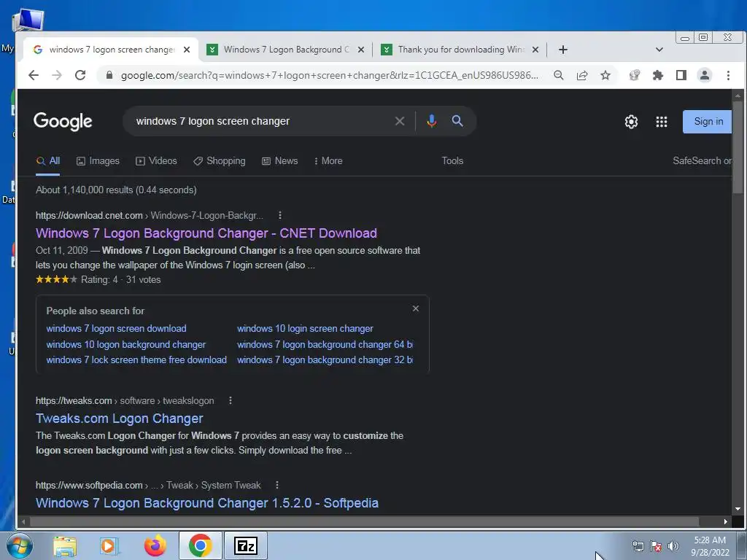The height and width of the screenshot is (560, 747).
Task: Click the browser forward arrow
Action: click(x=57, y=75)
